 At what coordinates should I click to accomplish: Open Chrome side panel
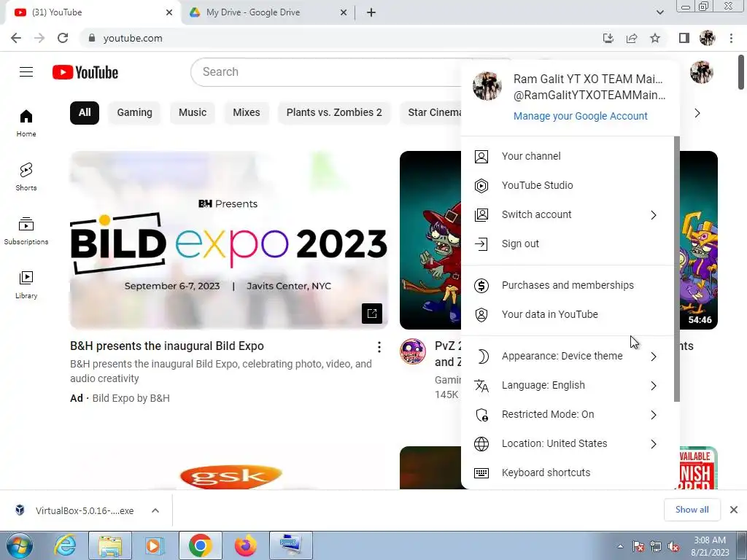684,38
